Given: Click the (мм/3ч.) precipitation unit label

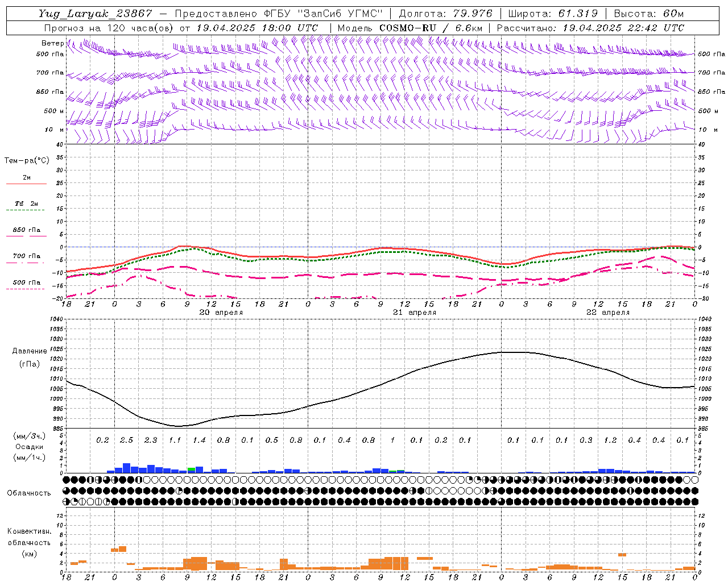Looking at the screenshot, I should click(x=29, y=436).
